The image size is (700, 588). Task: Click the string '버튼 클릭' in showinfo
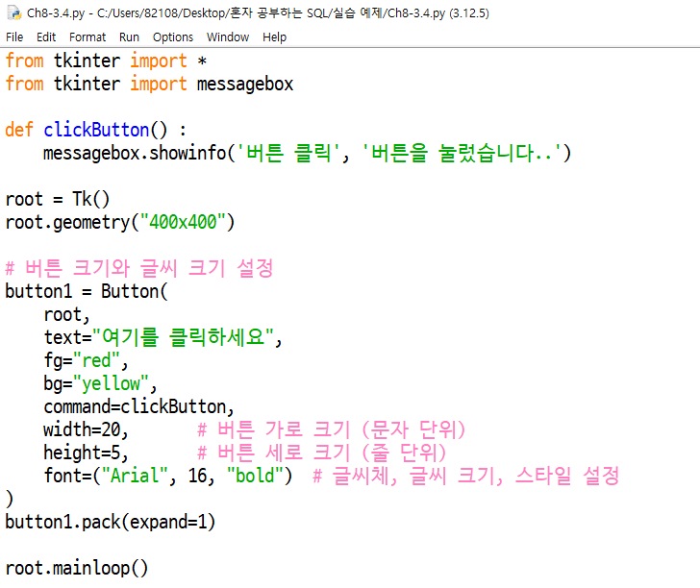pyautogui.click(x=287, y=153)
